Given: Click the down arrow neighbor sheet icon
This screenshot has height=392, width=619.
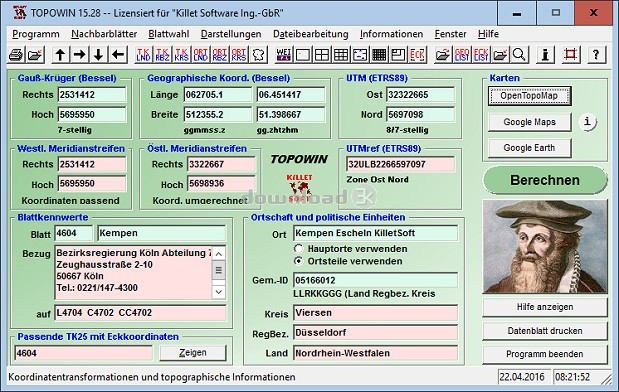Looking at the screenshot, I should point(99,54).
